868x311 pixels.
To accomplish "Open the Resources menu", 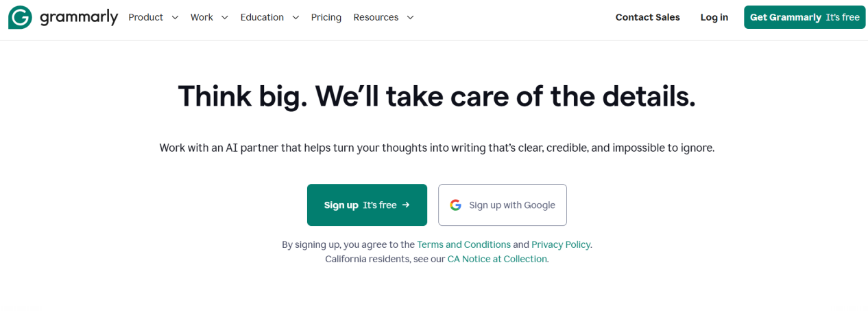I will tap(384, 17).
